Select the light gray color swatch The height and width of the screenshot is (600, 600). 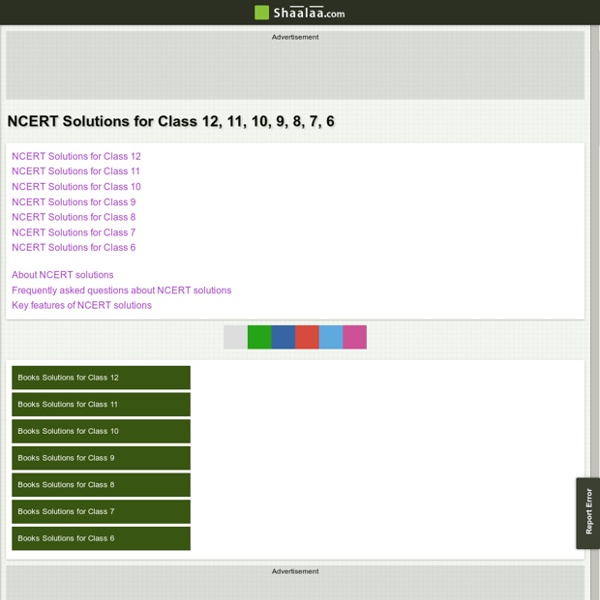(236, 337)
